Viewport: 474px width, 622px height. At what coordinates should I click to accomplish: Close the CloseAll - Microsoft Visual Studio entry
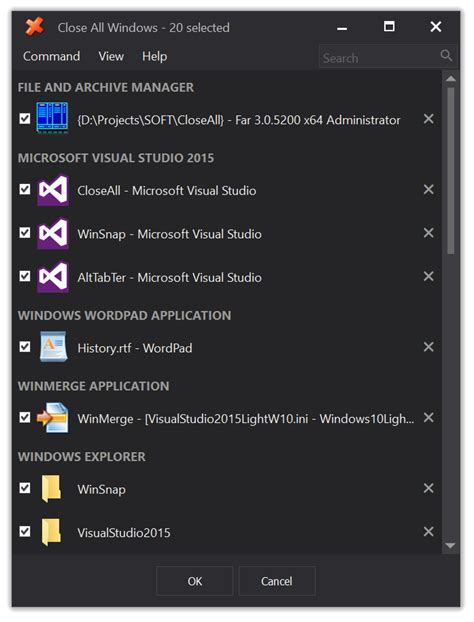[x=428, y=190]
